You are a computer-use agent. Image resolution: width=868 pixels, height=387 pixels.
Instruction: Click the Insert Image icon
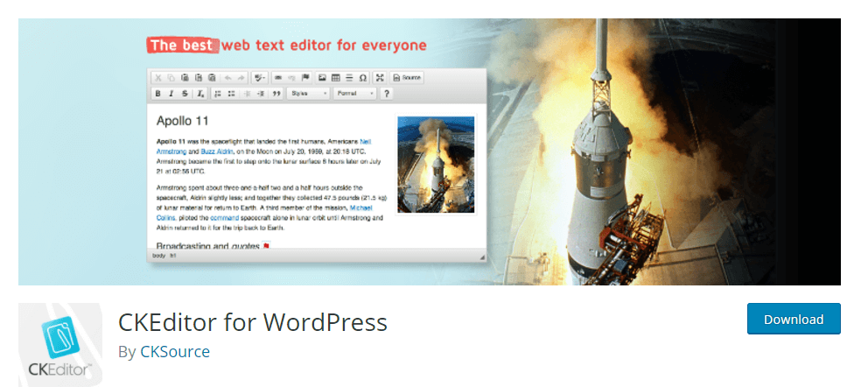click(x=322, y=78)
